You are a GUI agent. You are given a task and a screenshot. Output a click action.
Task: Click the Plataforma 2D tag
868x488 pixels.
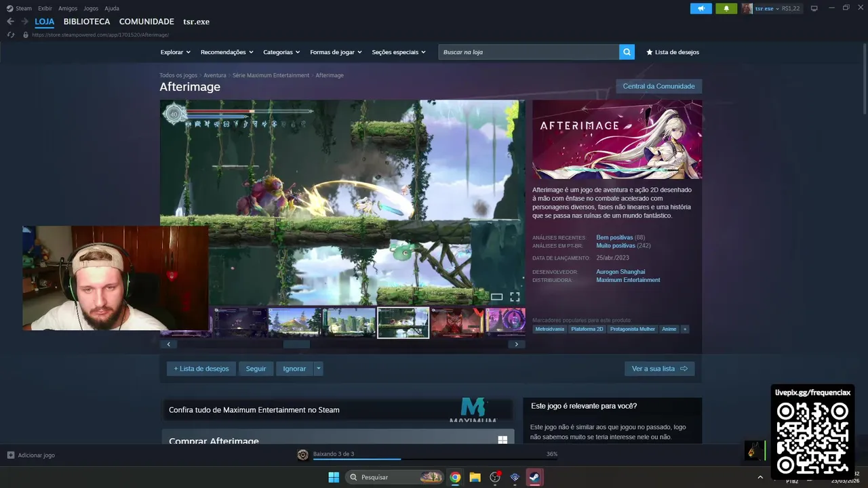pyautogui.click(x=587, y=329)
